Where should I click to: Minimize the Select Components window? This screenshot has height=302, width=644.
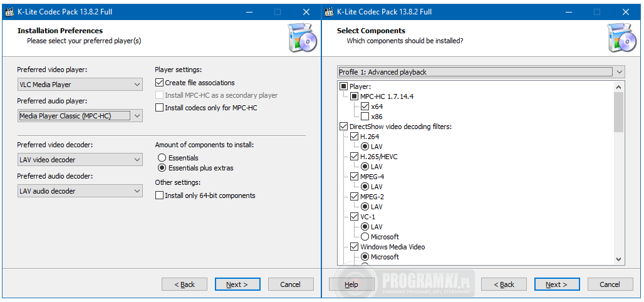568,13
